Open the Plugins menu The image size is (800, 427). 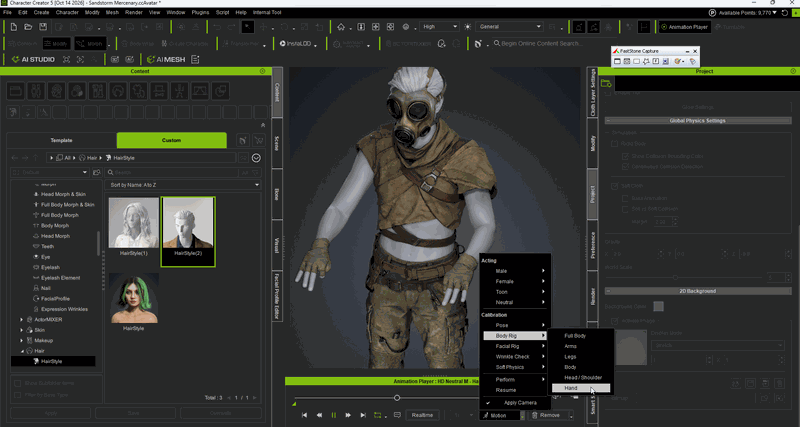coord(201,12)
